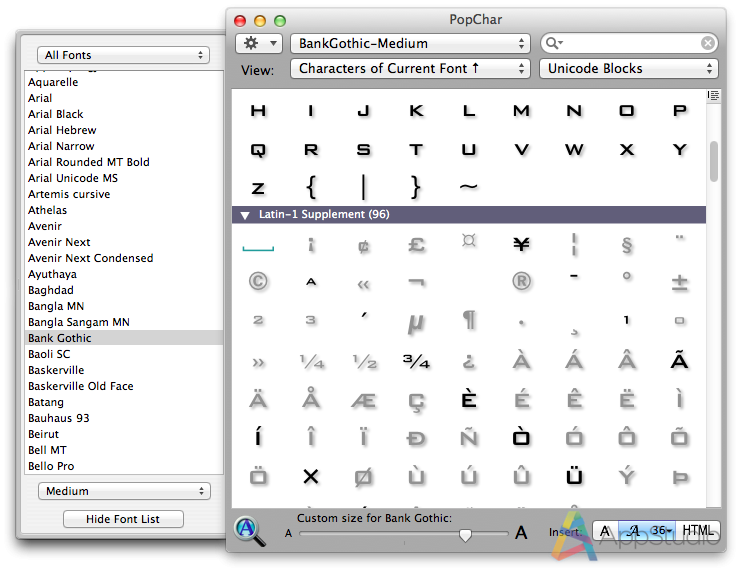Choose Bauhaus 93 from the font list

click(x=59, y=418)
